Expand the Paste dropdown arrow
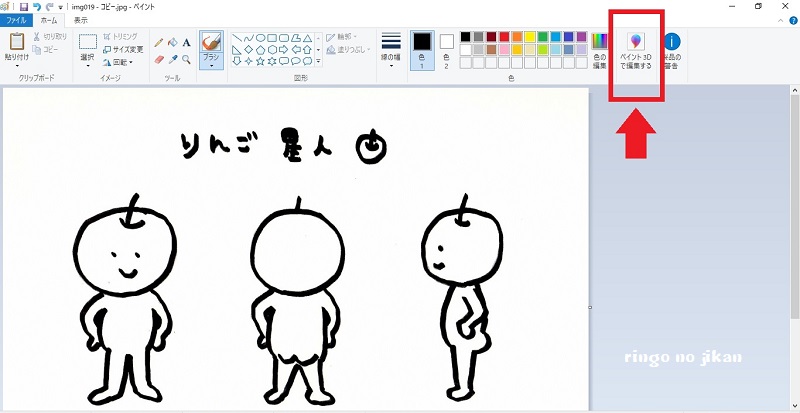 coord(17,65)
